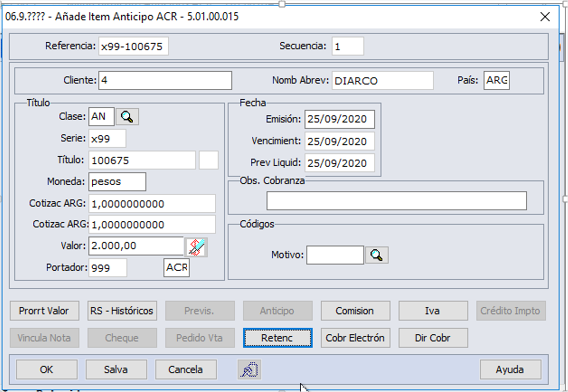This screenshot has width=568, height=392.
Task: Focus the Emisión date field
Action: (339, 119)
